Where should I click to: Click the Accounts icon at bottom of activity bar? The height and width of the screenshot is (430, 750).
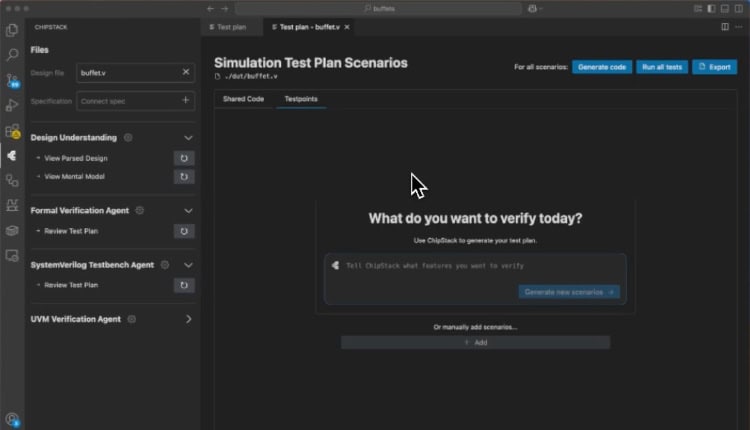(12, 419)
